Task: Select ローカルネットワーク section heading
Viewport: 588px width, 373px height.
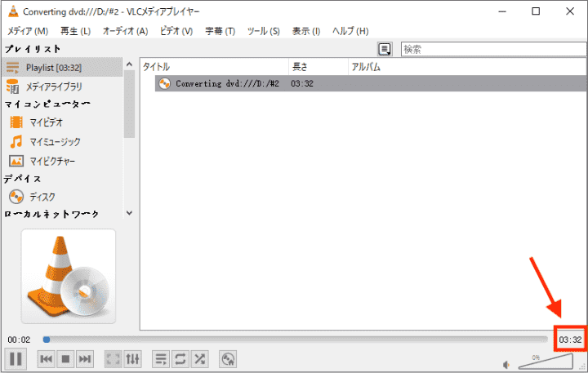Action: (51, 214)
